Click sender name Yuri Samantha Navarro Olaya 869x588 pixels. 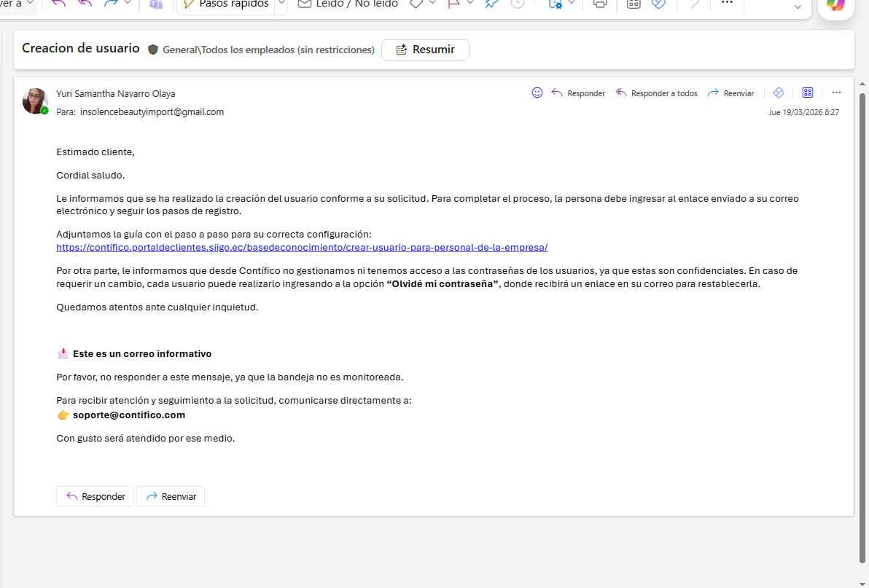(116, 93)
